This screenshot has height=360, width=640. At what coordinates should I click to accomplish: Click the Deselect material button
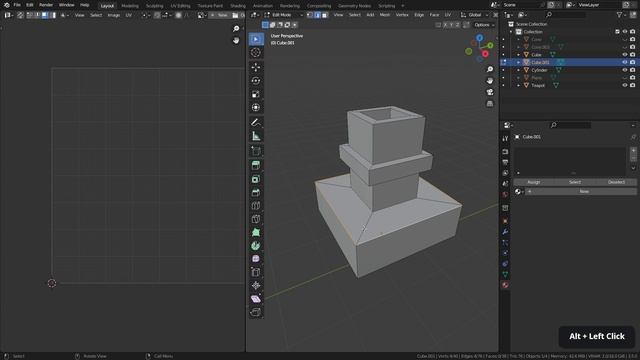[616, 182]
